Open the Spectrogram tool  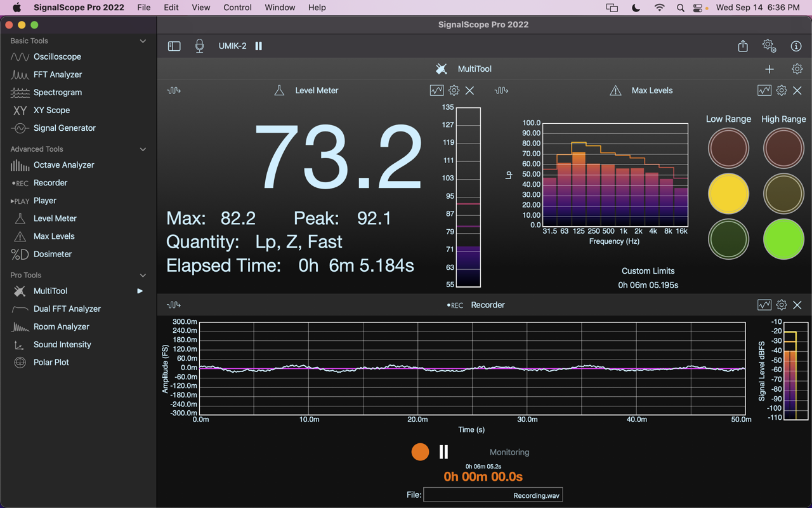coord(58,92)
